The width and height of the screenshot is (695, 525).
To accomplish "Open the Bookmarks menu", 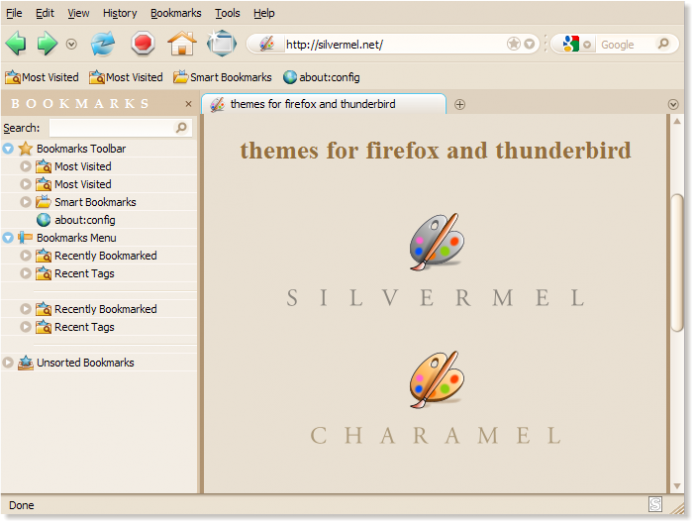I will 176,13.
